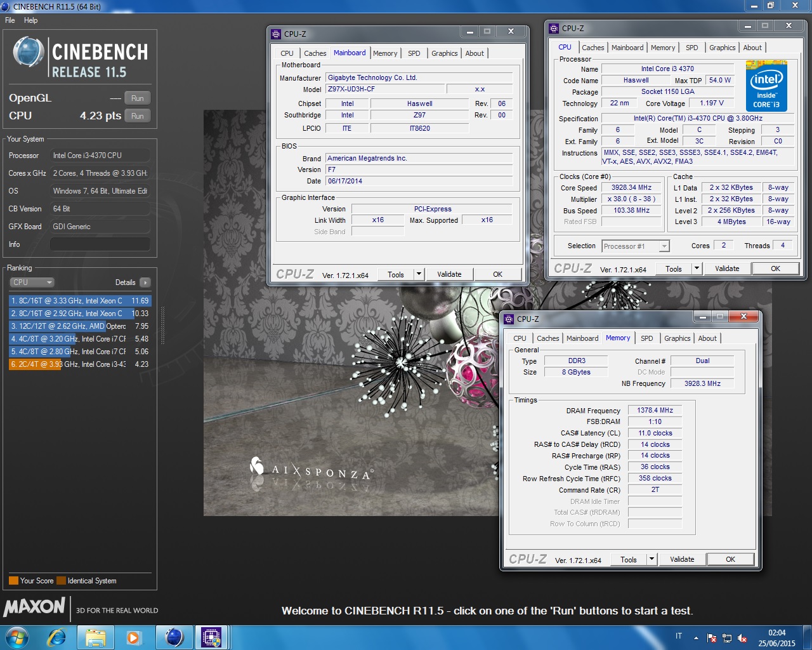Open Tools dropdown arrow in CPU tab window
812x650 pixels.
pos(697,269)
